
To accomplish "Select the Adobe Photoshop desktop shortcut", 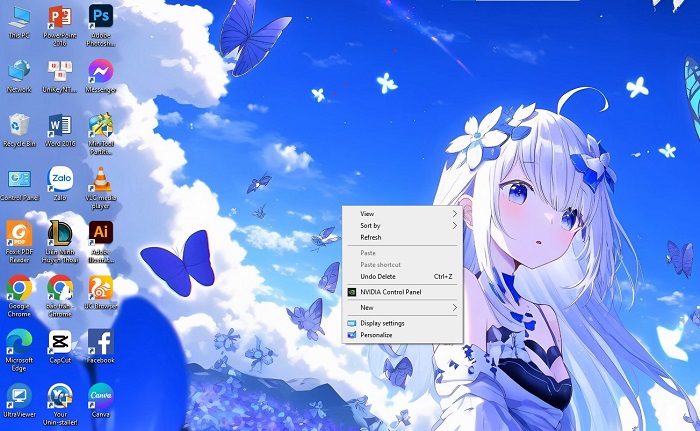I will [101, 26].
